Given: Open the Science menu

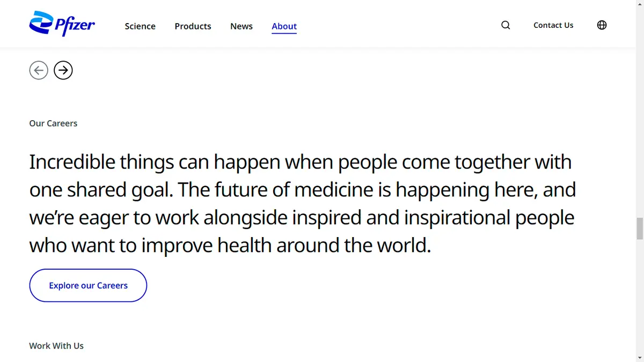Looking at the screenshot, I should pyautogui.click(x=140, y=26).
